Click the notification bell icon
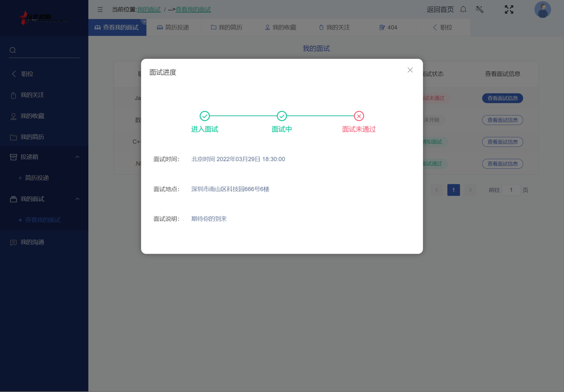Screen dimensions: 564x392 coord(463,9)
